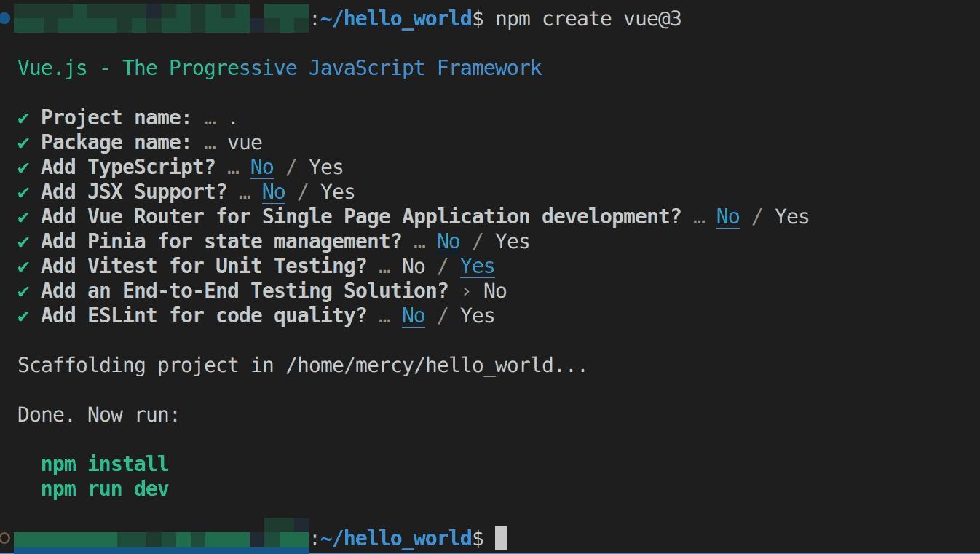Click 'Yes' on the Add TypeScript line
Image resolution: width=980 pixels, height=554 pixels.
(325, 167)
